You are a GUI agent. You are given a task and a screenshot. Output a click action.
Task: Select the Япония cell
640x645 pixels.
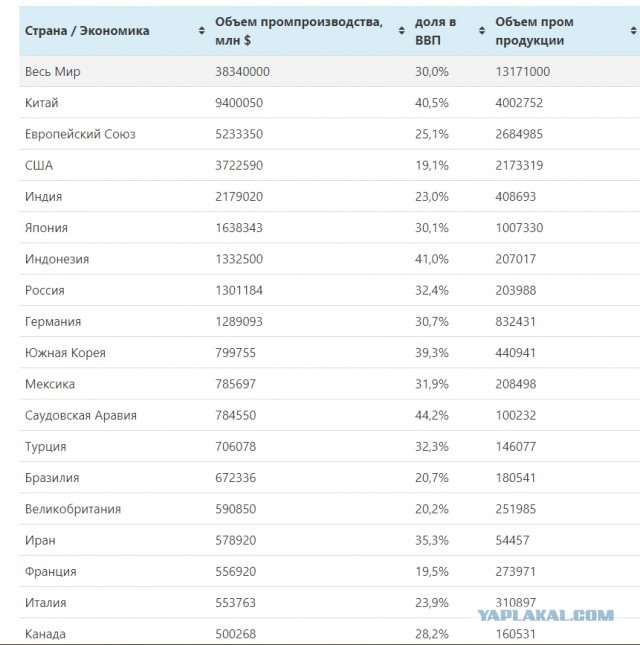[x=46, y=228]
